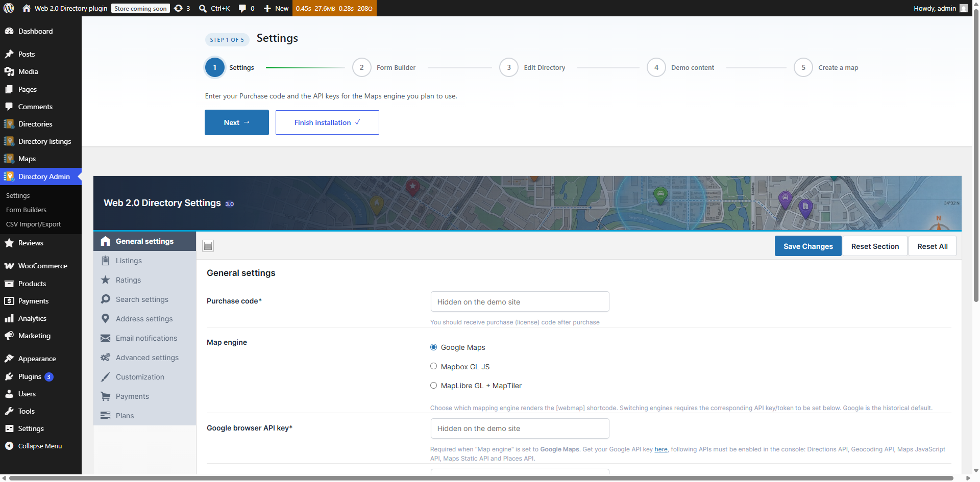Screen dimensions: 980x482
Task: Select Mapbox GL JS radio option
Action: pyautogui.click(x=433, y=366)
